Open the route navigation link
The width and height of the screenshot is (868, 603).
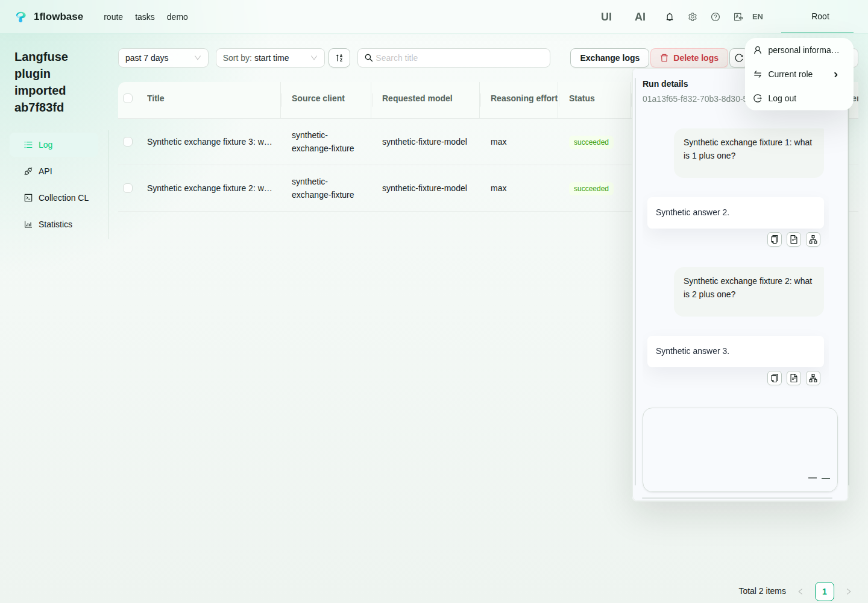click(113, 17)
